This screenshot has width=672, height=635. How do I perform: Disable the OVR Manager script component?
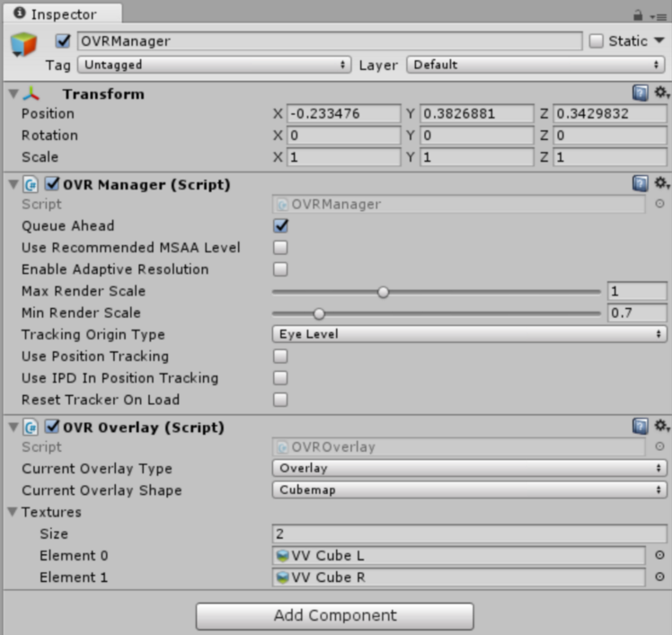(52, 184)
